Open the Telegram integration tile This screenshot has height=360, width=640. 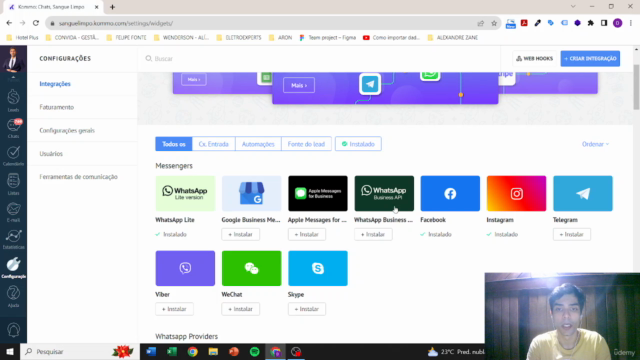pos(583,193)
